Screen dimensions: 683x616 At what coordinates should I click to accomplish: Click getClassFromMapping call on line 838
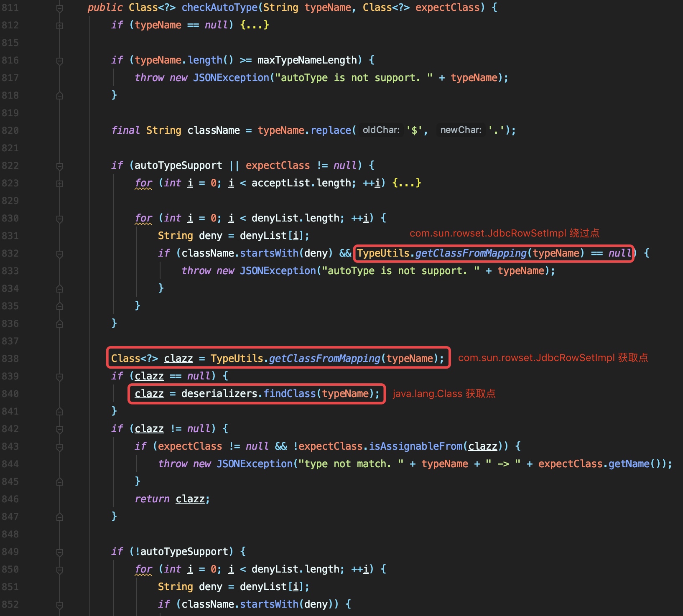pos(324,359)
